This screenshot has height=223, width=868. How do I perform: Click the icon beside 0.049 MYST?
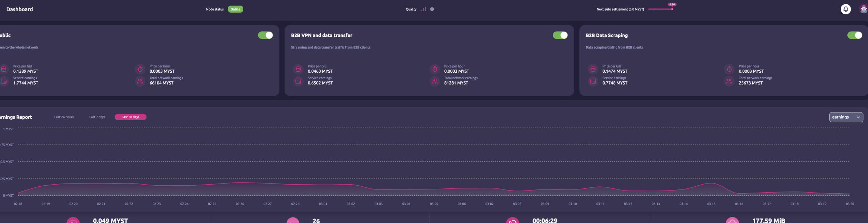click(73, 221)
